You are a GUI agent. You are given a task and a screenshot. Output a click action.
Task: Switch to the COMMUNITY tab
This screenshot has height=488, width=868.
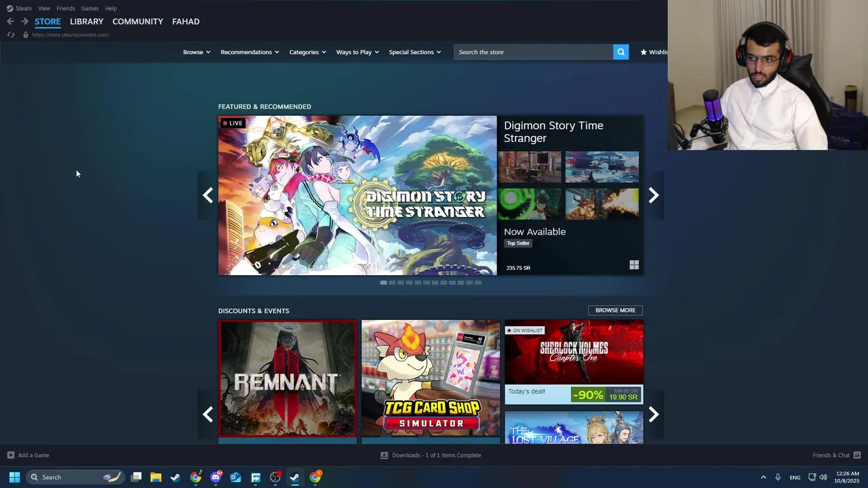(x=138, y=22)
